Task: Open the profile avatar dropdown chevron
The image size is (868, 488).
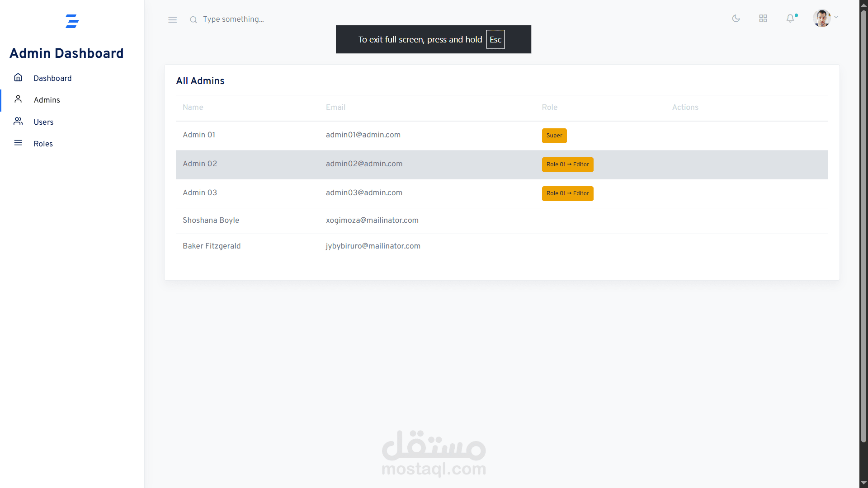Action: [837, 18]
